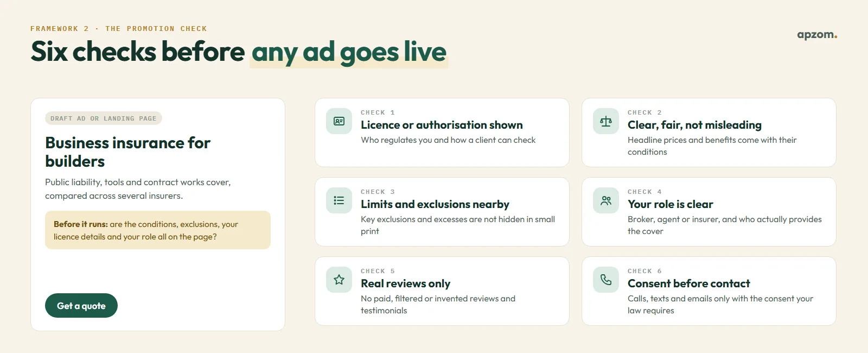The height and width of the screenshot is (353, 868).
Task: Click the licence ID card icon in Check 1
Action: click(339, 121)
